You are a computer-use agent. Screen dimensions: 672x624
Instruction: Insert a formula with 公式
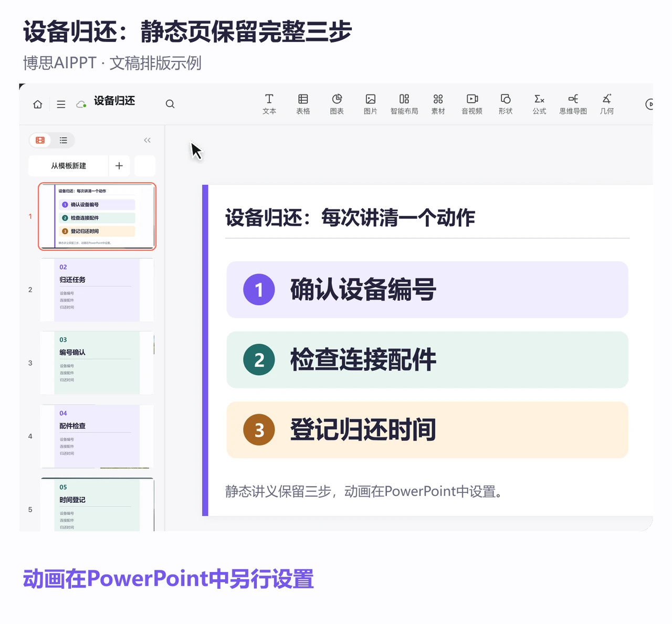click(539, 104)
